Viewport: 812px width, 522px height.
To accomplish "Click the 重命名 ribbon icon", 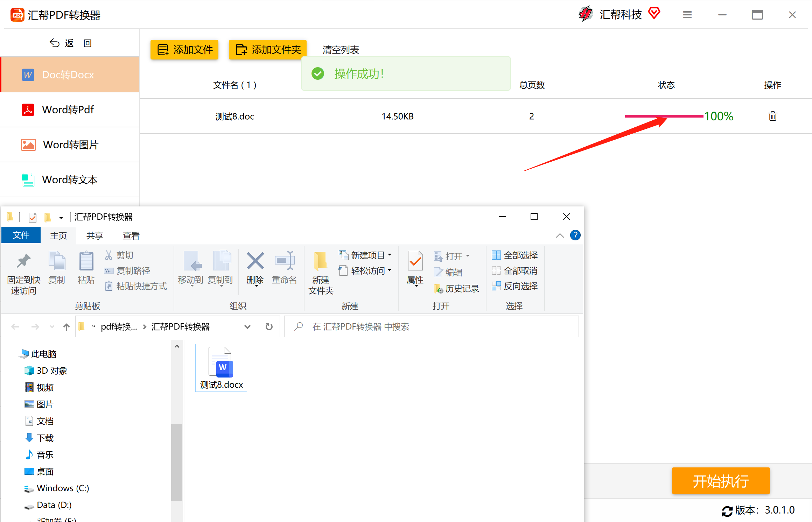I will (x=285, y=261).
